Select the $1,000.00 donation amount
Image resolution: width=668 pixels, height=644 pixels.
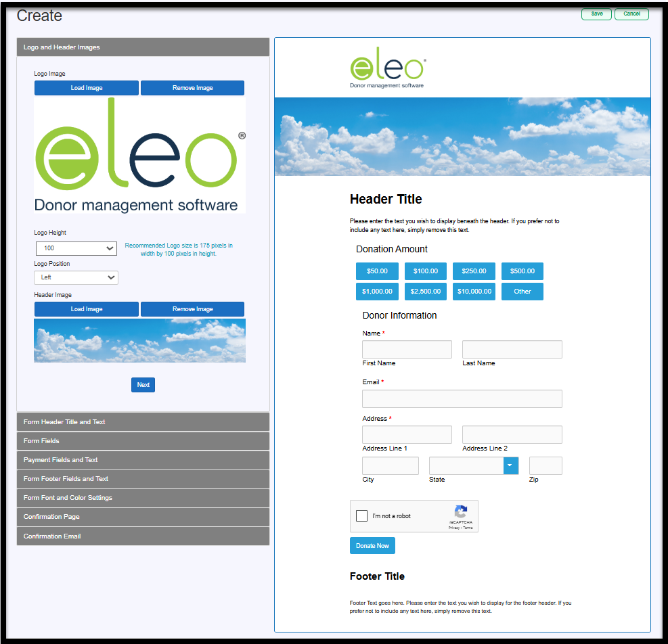[x=377, y=292]
